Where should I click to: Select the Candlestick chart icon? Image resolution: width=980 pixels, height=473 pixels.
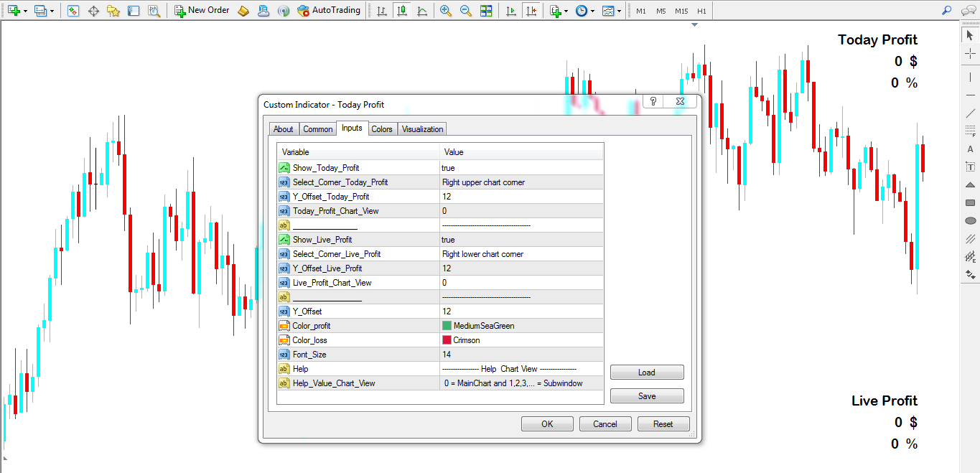pyautogui.click(x=402, y=11)
